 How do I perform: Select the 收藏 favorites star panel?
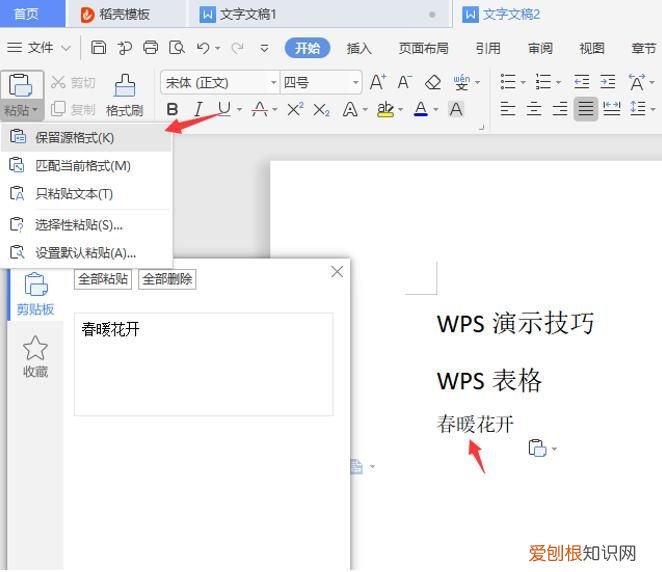coord(35,357)
